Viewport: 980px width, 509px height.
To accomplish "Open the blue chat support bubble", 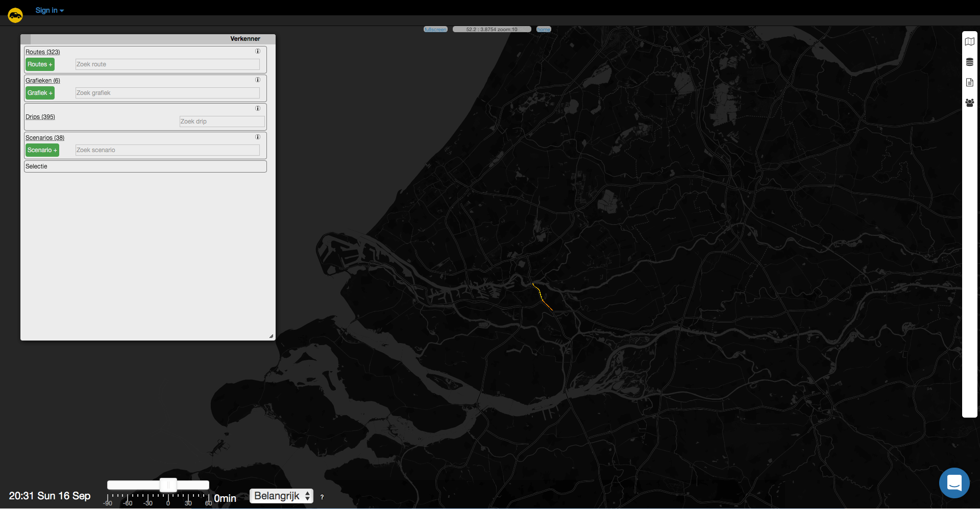I will [954, 482].
